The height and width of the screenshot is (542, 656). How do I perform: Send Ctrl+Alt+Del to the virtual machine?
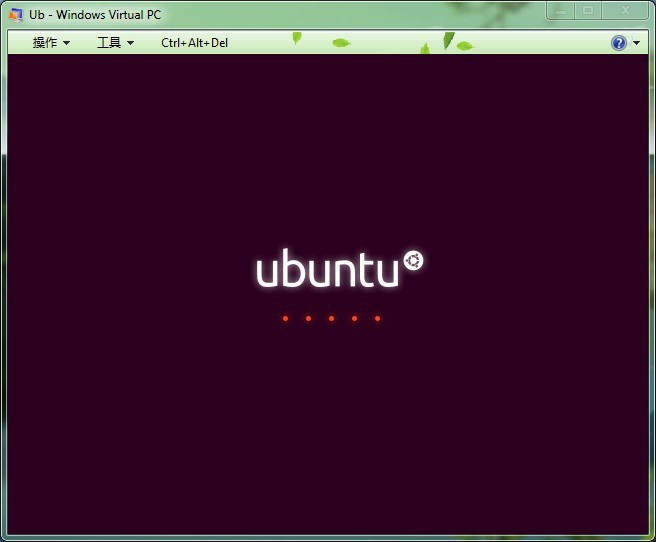[195, 43]
